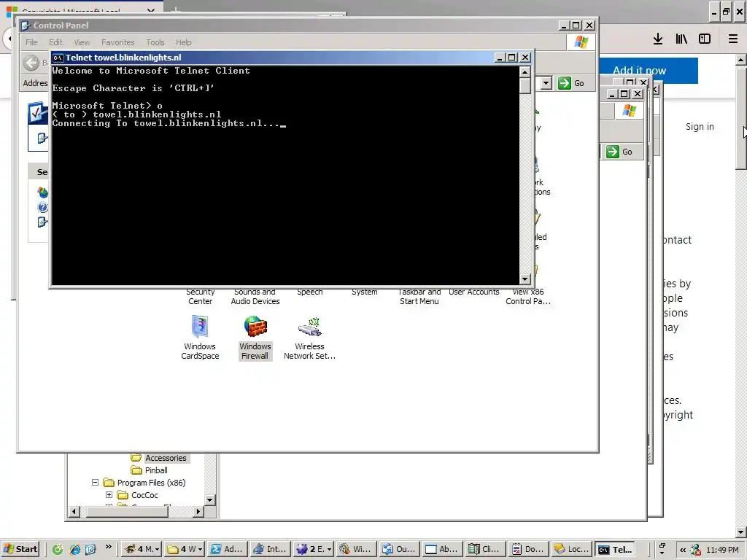Switch to the 'Do...' taskbar button
The width and height of the screenshot is (747, 560).
point(528,549)
